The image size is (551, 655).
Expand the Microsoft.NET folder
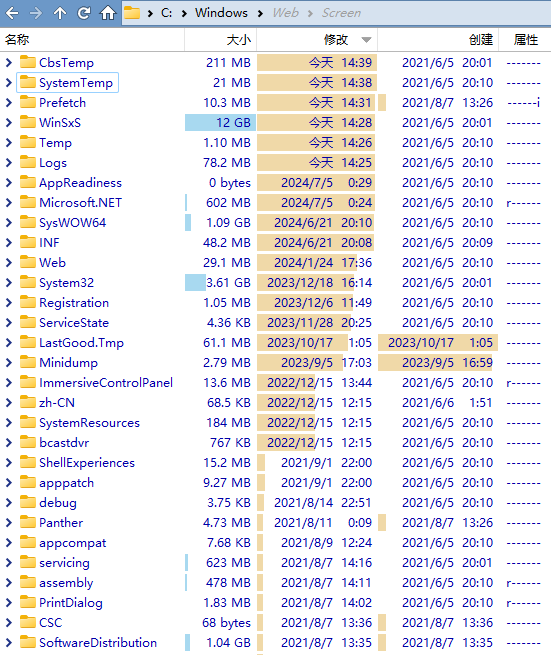click(x=9, y=203)
